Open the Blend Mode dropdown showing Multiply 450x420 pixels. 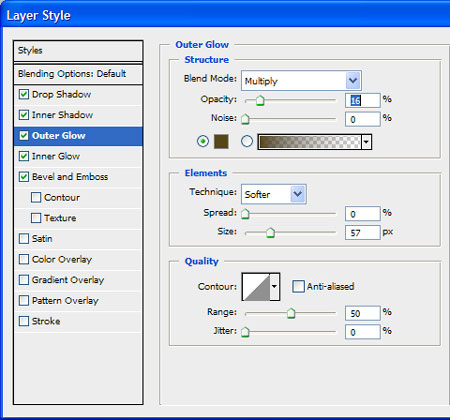pyautogui.click(x=301, y=80)
